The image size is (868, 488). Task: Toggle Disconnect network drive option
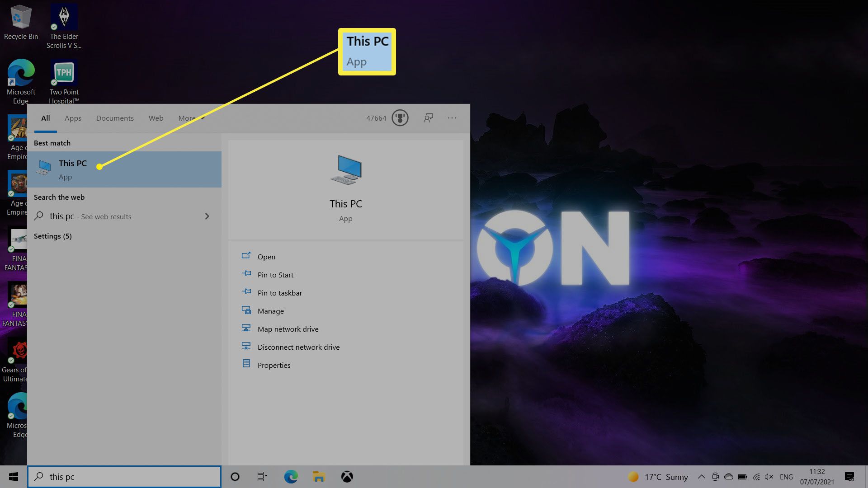298,347
